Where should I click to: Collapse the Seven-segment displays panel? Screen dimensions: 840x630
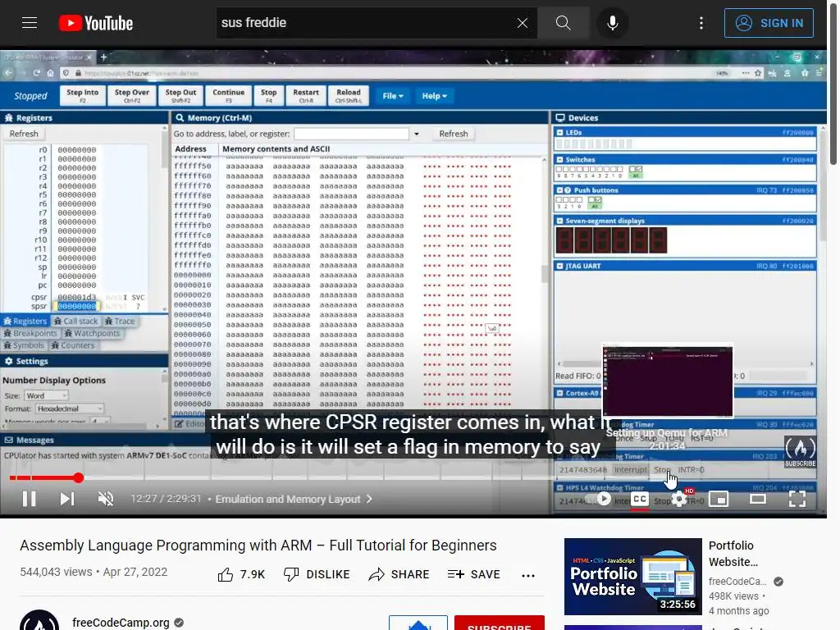pos(559,221)
